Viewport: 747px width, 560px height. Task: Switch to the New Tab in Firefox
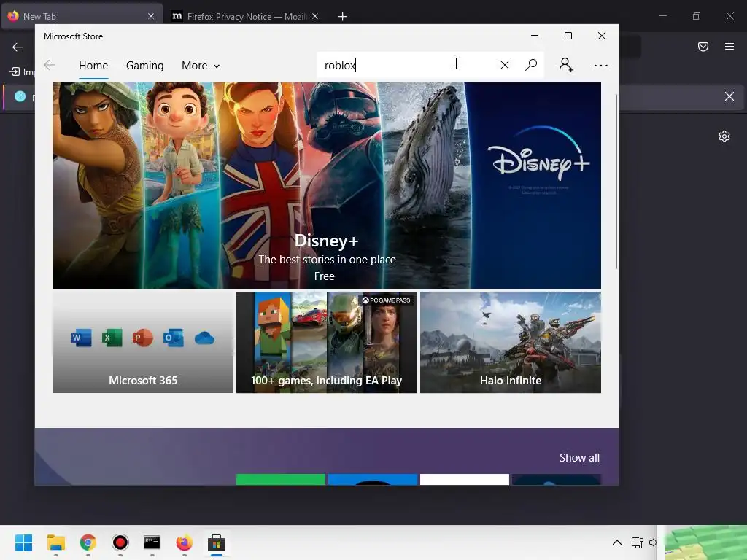81,16
